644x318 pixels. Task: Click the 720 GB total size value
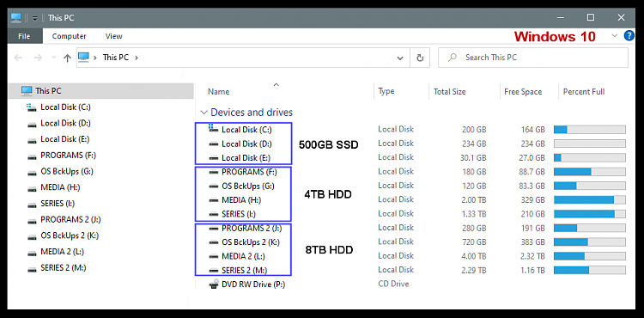pyautogui.click(x=474, y=242)
